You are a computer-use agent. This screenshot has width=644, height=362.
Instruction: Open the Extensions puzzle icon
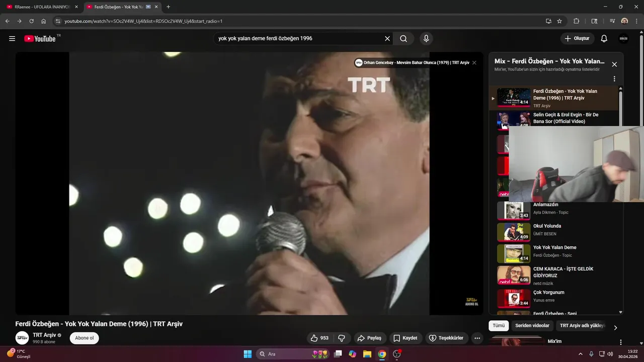click(x=577, y=21)
